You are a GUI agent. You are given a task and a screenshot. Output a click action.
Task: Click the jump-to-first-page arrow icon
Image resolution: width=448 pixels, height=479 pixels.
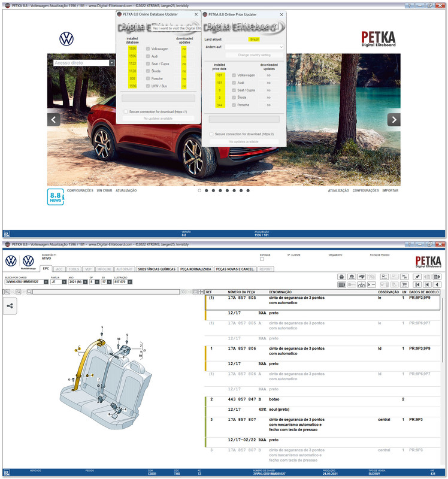point(417,285)
